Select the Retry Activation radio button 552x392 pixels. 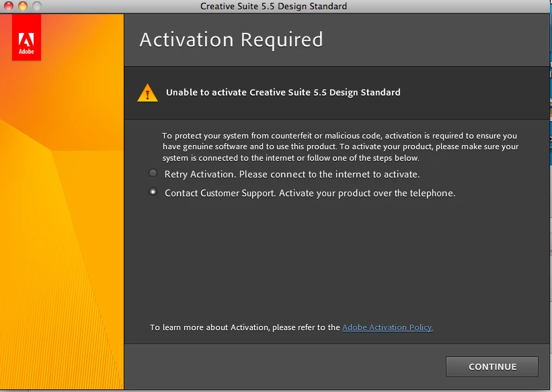pos(153,173)
